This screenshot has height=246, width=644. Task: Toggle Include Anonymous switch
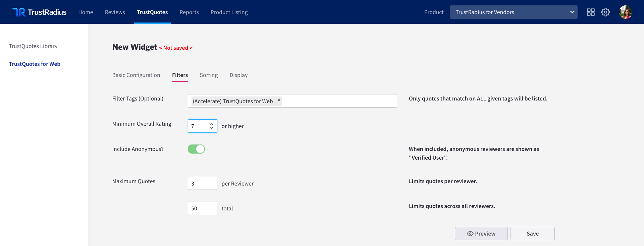click(196, 149)
